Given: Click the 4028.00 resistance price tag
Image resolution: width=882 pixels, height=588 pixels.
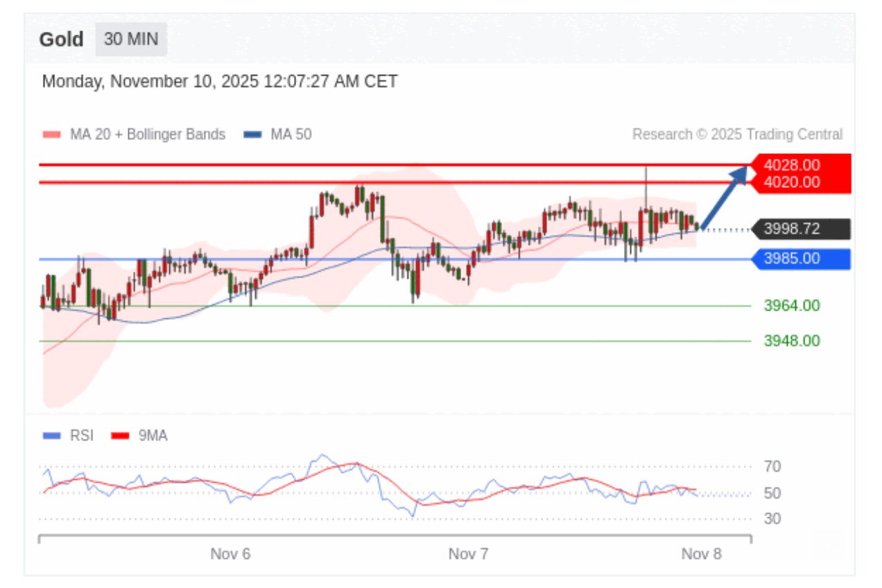Looking at the screenshot, I should coord(800,165).
